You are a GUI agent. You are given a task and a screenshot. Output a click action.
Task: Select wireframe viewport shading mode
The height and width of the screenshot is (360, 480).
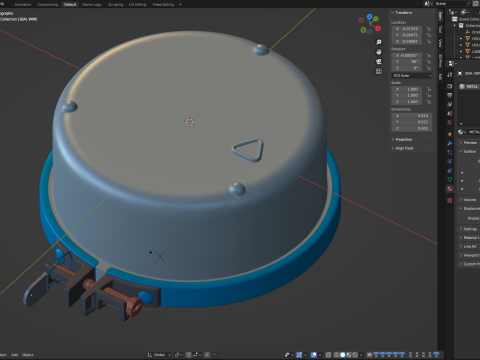[x=336, y=355]
